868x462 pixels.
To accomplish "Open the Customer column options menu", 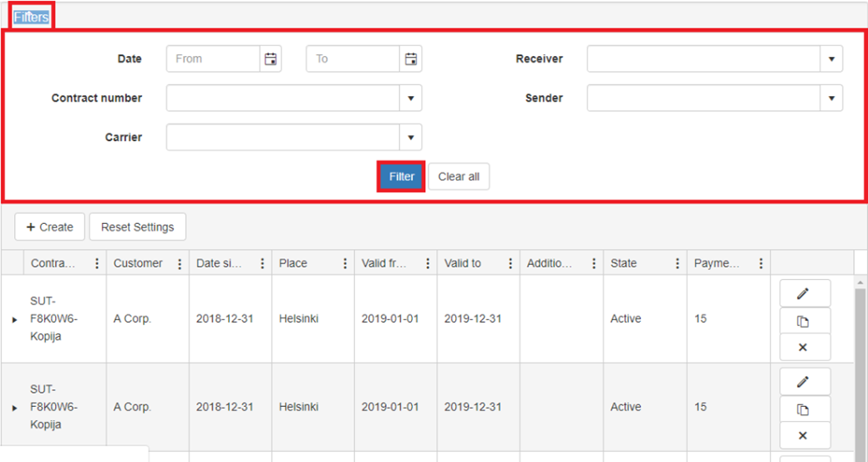I will pos(179,264).
